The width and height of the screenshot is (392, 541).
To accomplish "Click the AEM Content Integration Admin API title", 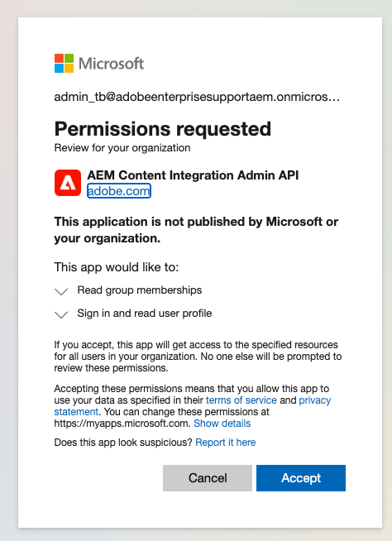I will (x=193, y=175).
